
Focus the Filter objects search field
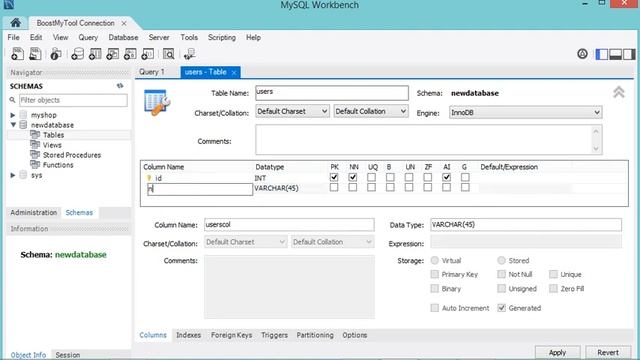(x=73, y=100)
